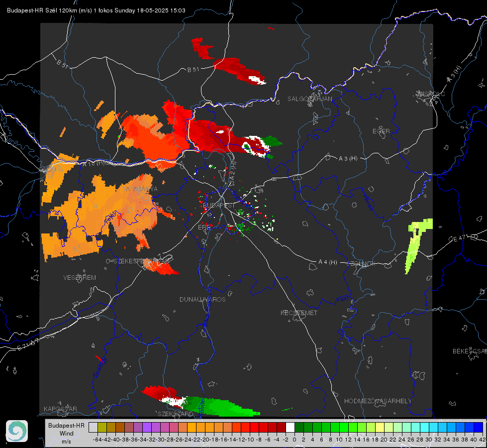Click the BUDAPEST city label
Viewport: 487px width, 448px height.
click(x=219, y=206)
